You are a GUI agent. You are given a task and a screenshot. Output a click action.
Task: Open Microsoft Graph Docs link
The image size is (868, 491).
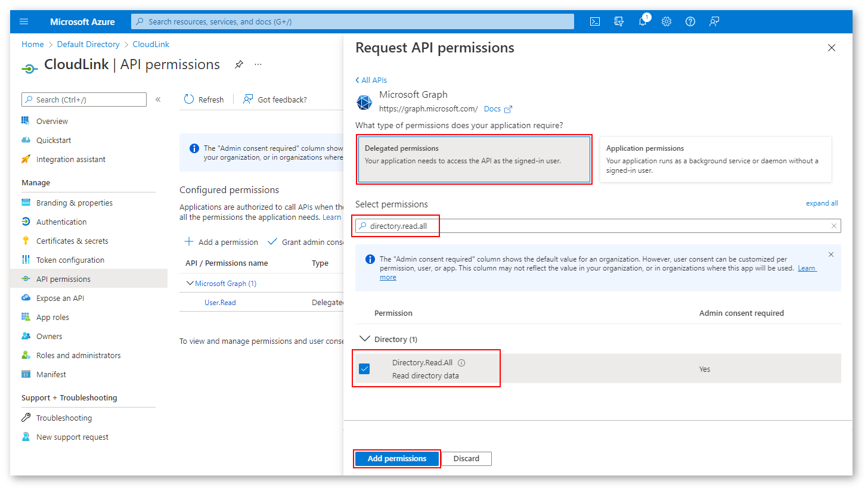[498, 109]
